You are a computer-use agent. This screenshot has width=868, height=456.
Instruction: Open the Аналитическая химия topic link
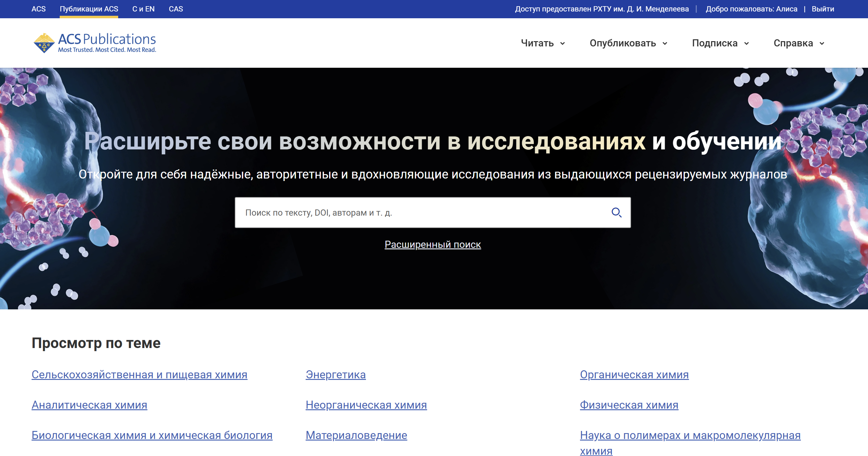tap(89, 405)
